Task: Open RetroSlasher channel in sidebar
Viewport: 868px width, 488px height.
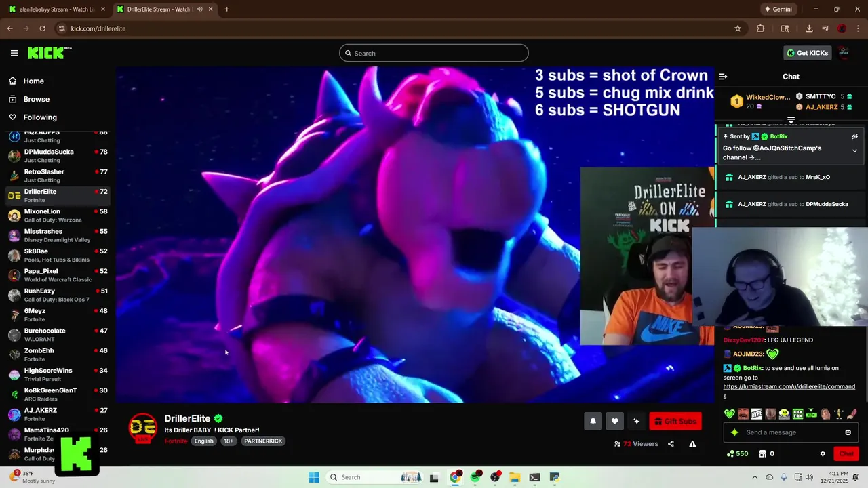Action: pos(58,176)
